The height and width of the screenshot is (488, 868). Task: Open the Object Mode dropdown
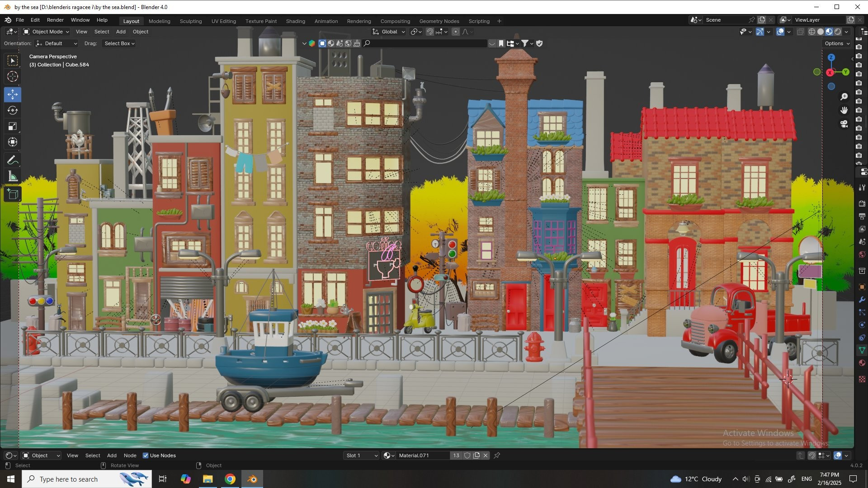pos(46,32)
